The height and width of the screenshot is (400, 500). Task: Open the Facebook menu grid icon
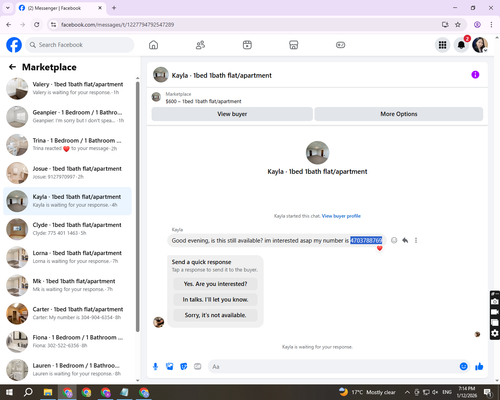(x=442, y=45)
